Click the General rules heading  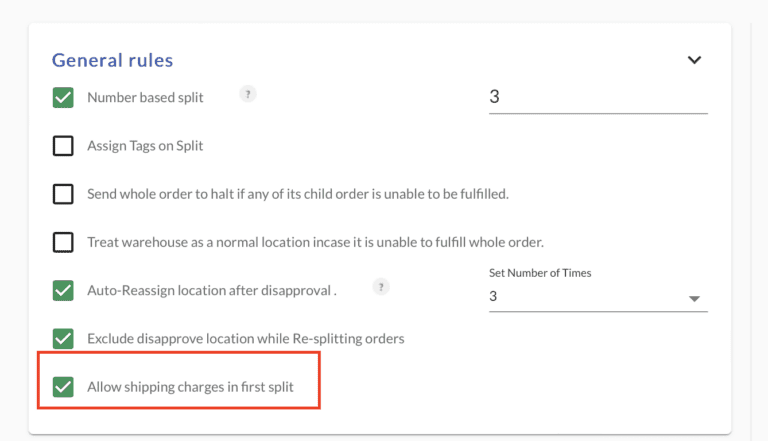(x=113, y=60)
